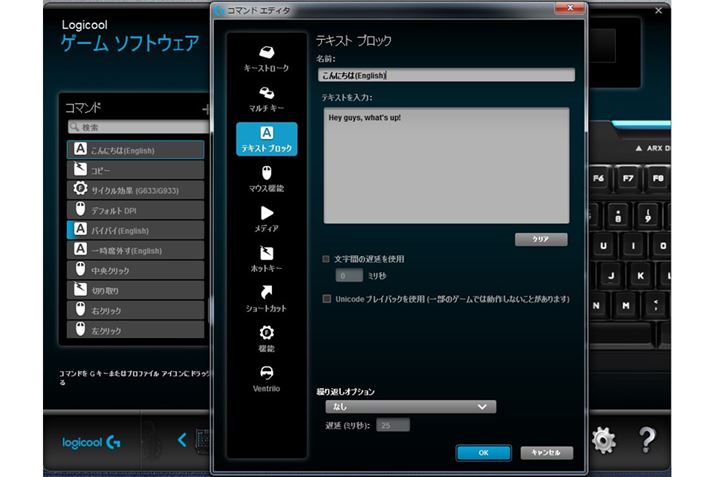Select the 中央クリック command

click(x=135, y=270)
